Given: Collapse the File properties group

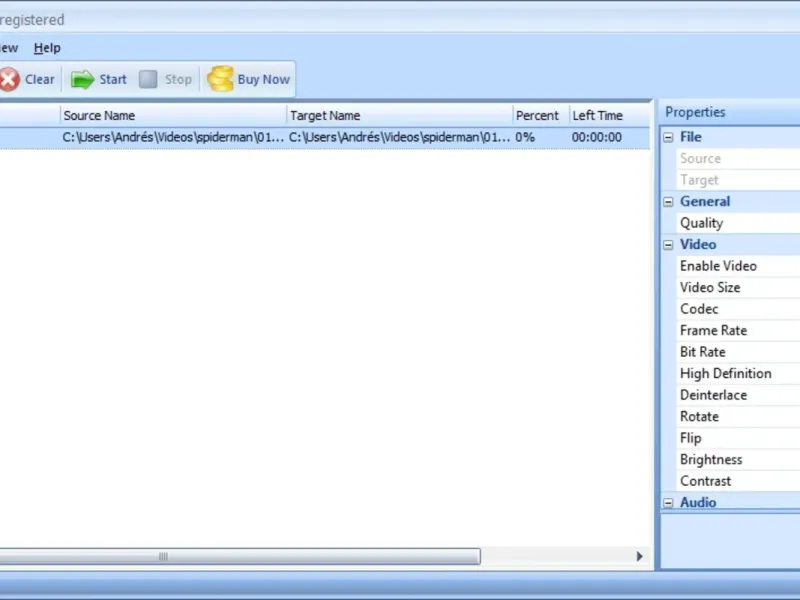Looking at the screenshot, I should pos(668,137).
